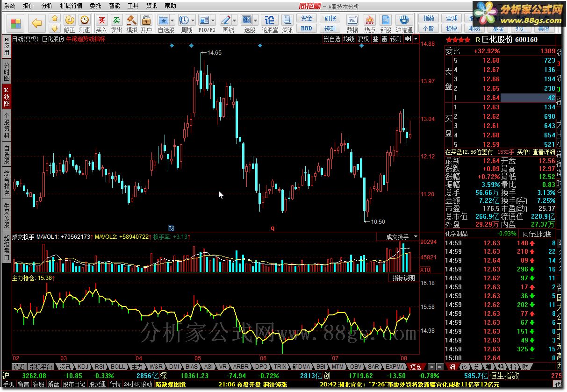Screen dimensions: 567x392
Task: Expand the F10/F9 dropdown arrow
Action: tap(213, 21)
